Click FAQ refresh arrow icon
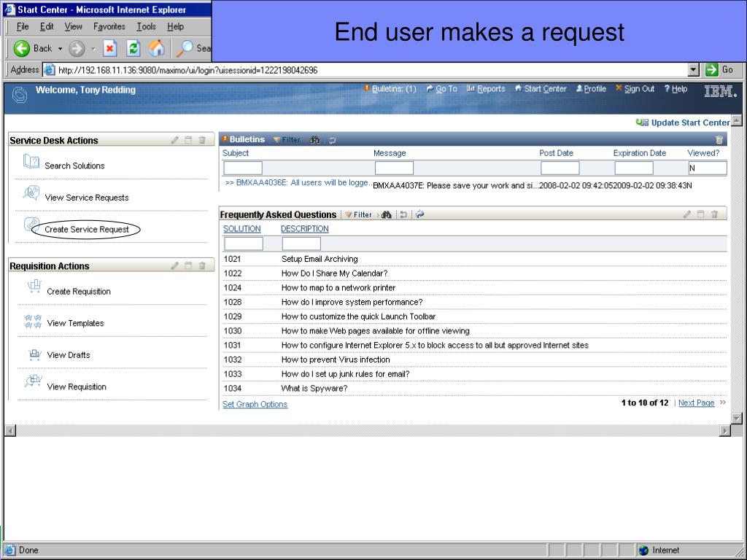This screenshot has width=747, height=560. 419,214
